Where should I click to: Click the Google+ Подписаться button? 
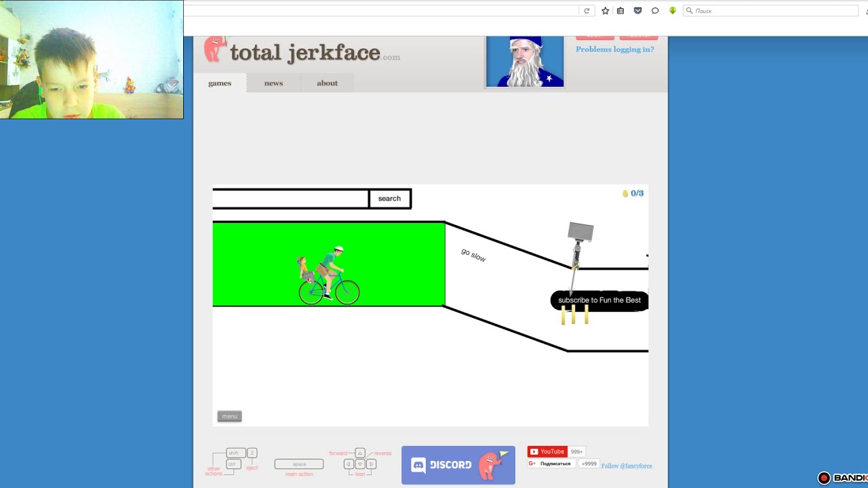click(552, 464)
